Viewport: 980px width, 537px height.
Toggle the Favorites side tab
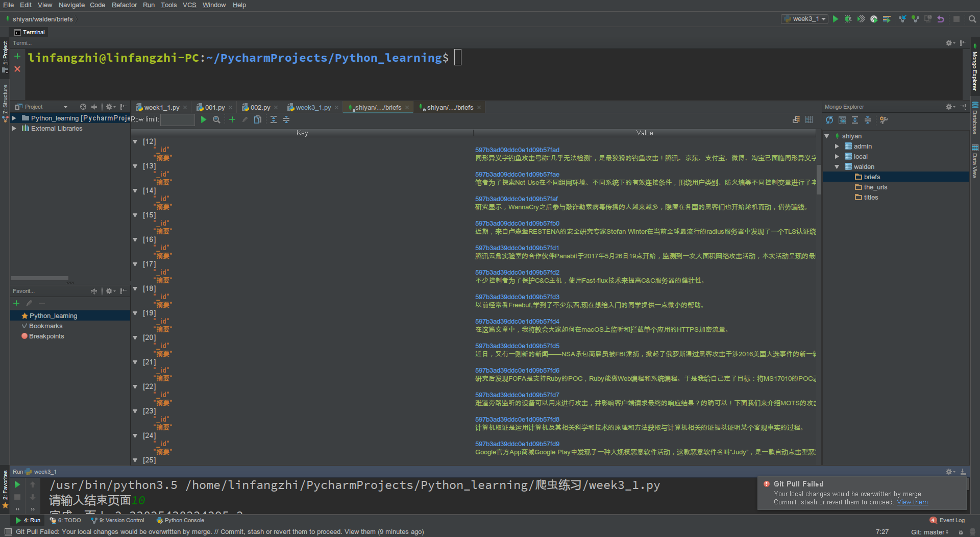point(5,489)
